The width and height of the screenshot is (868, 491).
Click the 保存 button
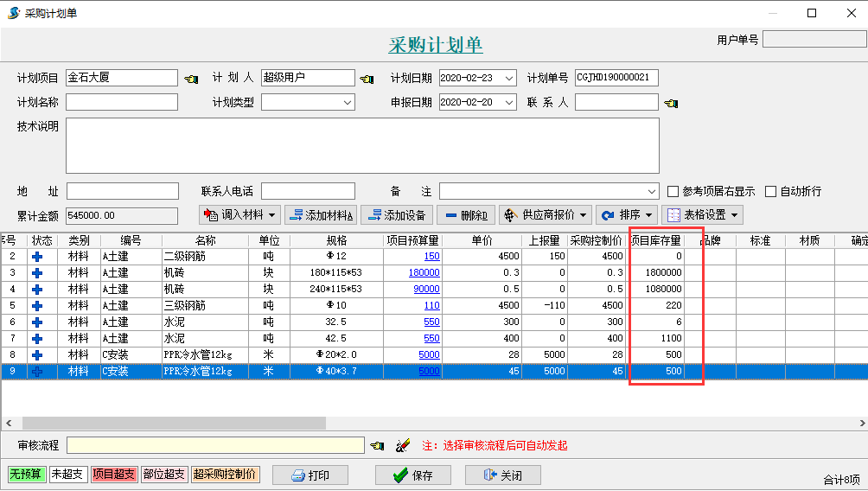[412, 475]
